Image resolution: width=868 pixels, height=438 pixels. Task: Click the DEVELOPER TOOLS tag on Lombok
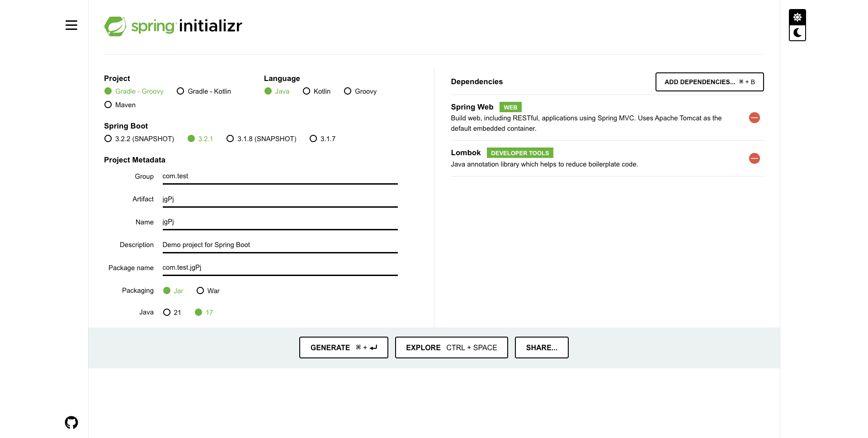(x=520, y=153)
